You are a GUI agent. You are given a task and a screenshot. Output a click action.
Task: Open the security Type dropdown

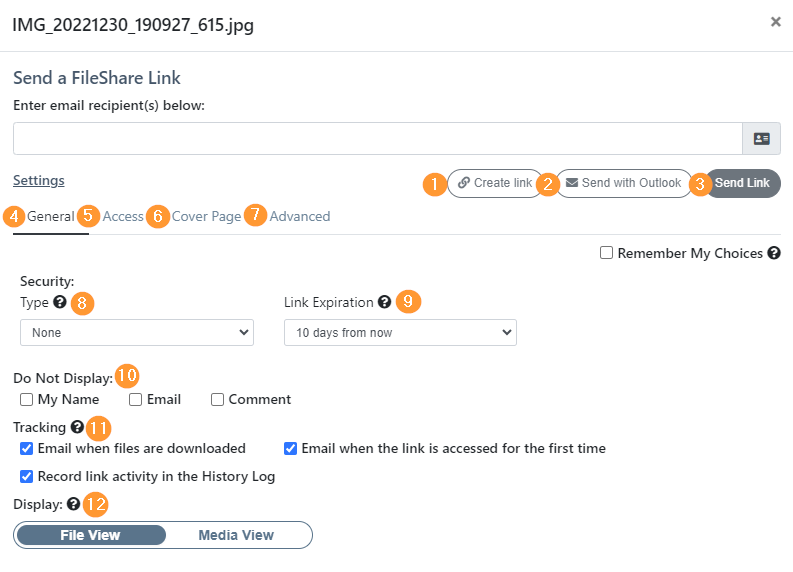pos(137,333)
